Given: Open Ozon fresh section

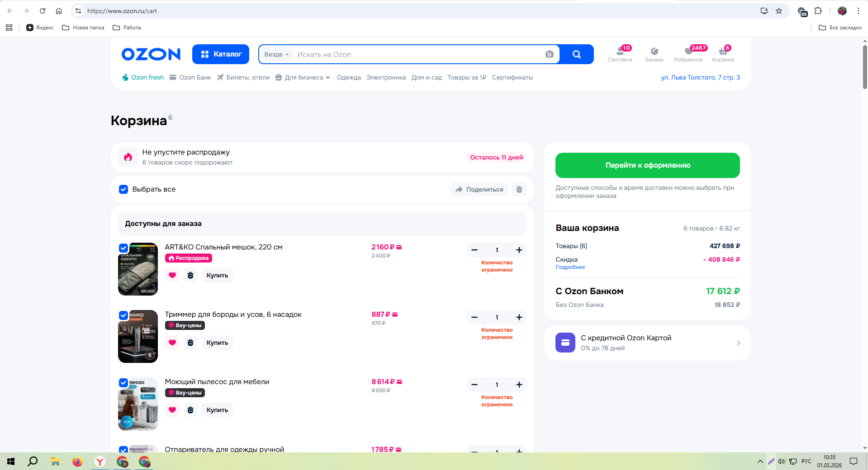Looking at the screenshot, I should click(143, 78).
